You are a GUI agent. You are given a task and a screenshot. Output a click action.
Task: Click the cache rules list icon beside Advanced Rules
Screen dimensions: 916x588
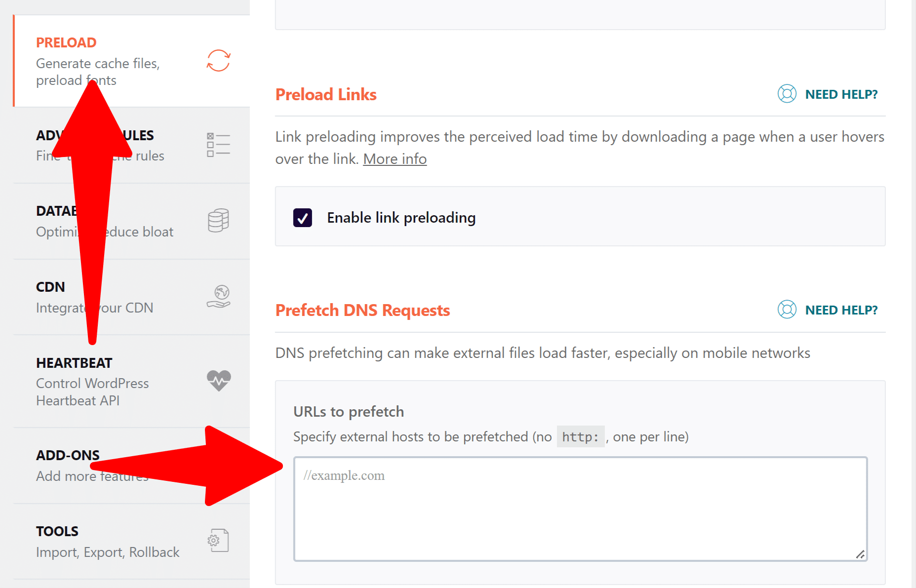[218, 144]
